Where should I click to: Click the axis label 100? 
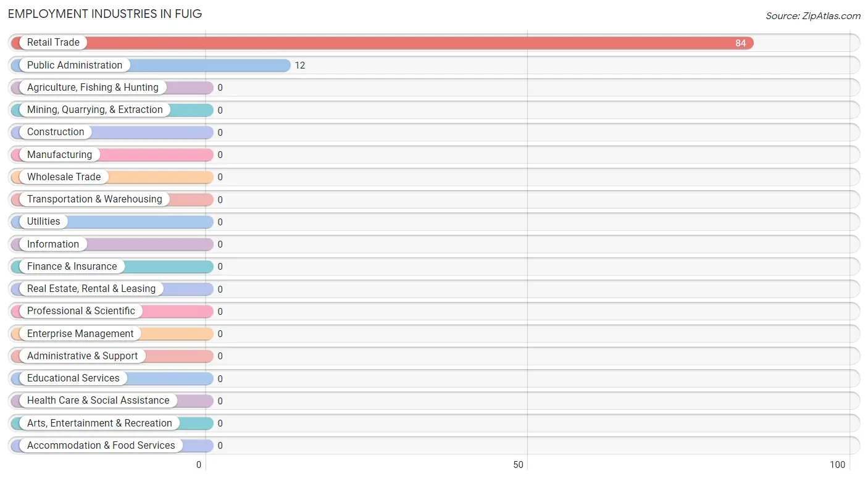(x=838, y=465)
